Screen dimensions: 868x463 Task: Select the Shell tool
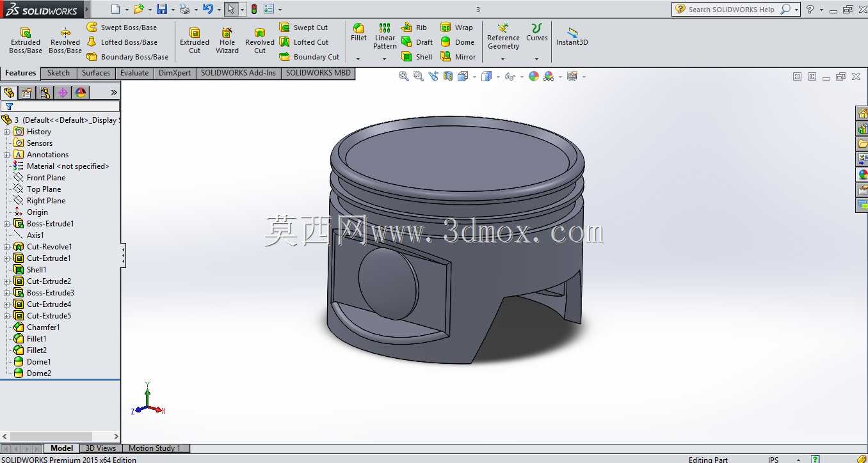point(417,57)
